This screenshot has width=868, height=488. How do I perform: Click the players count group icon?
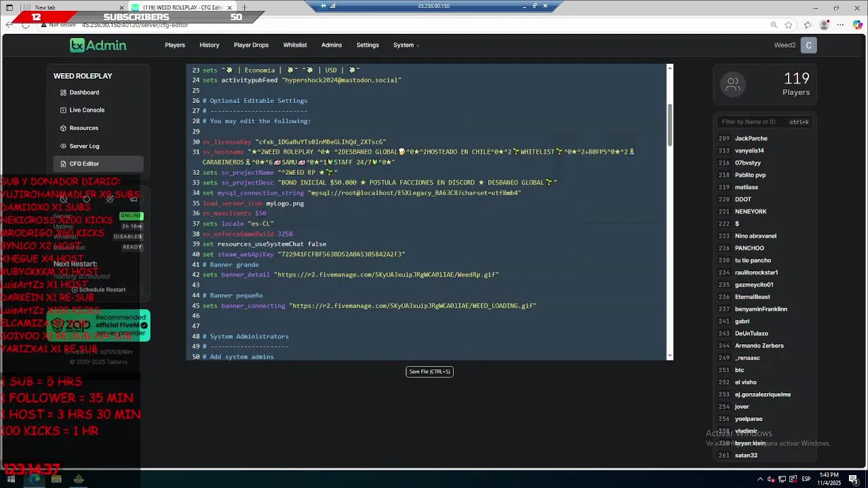coord(732,85)
